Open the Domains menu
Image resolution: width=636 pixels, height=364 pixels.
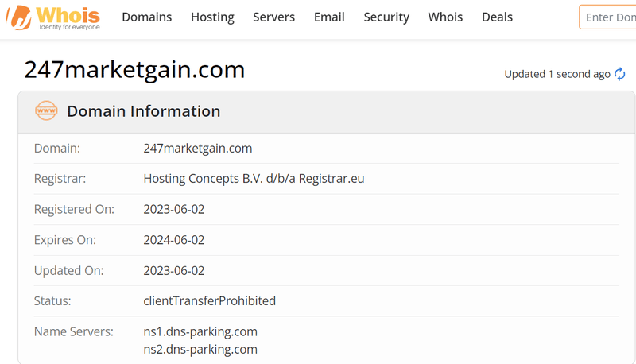point(147,17)
